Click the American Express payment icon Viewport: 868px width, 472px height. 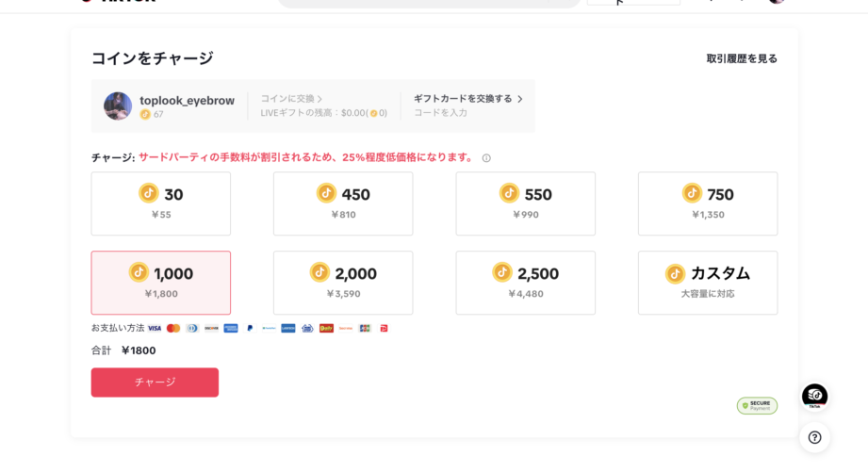(x=231, y=328)
